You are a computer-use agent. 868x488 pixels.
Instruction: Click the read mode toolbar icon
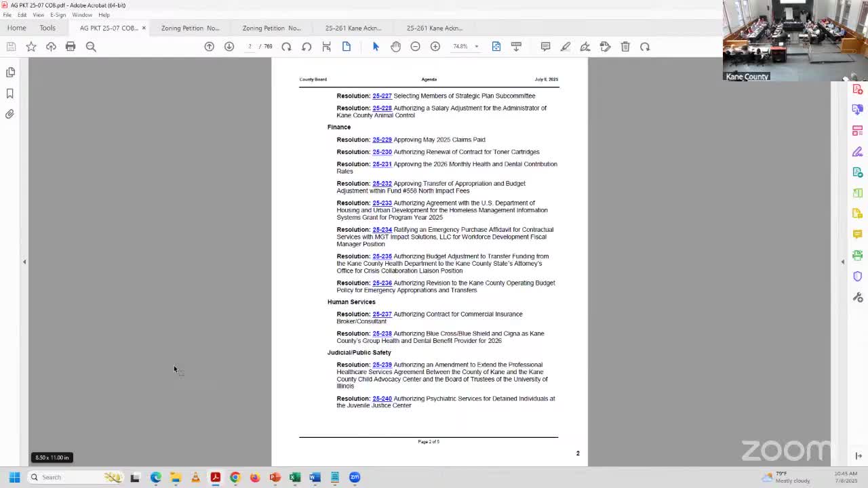pyautogui.click(x=516, y=46)
